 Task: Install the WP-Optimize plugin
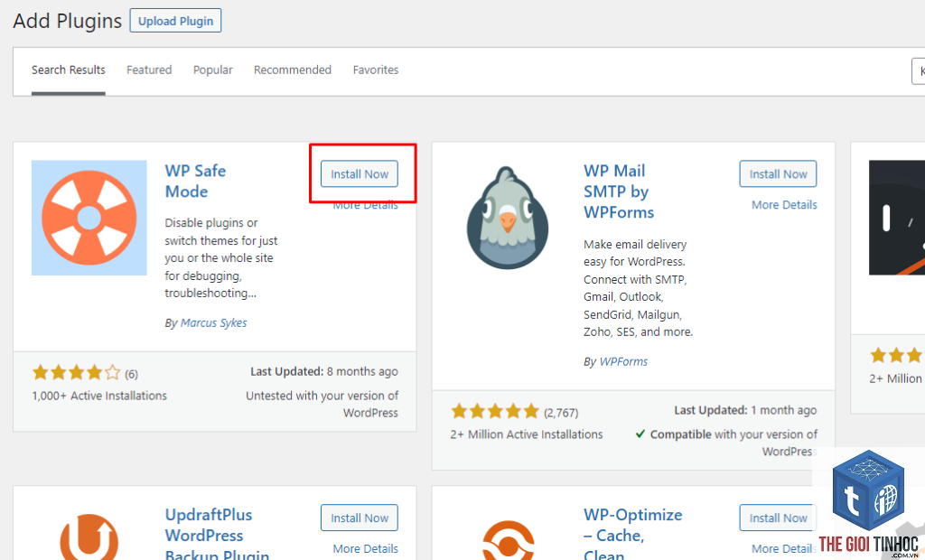778,518
